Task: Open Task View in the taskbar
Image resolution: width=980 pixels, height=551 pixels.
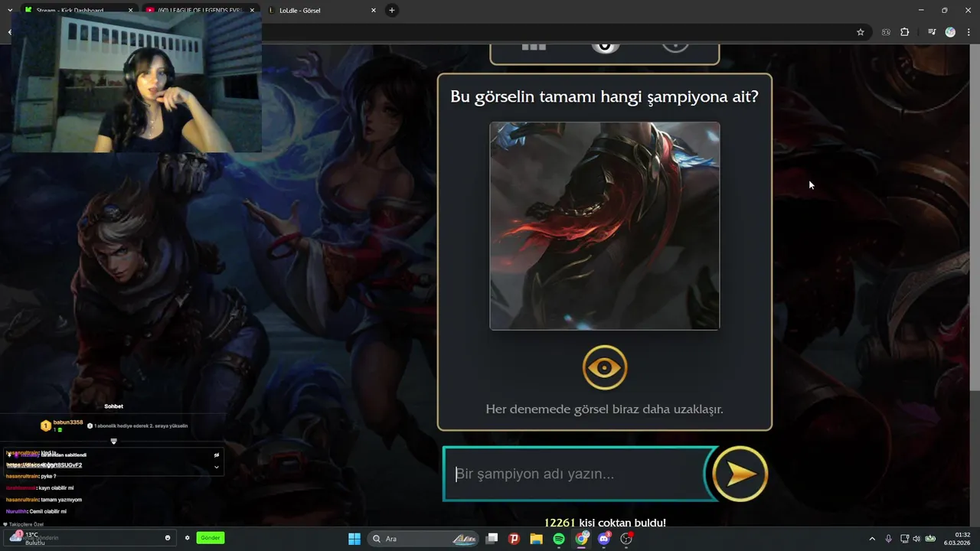Action: [x=492, y=539]
